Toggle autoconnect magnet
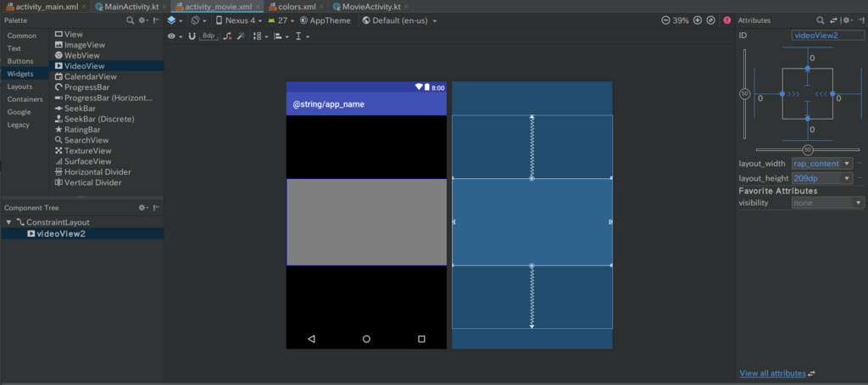The width and height of the screenshot is (868, 385). tap(192, 36)
